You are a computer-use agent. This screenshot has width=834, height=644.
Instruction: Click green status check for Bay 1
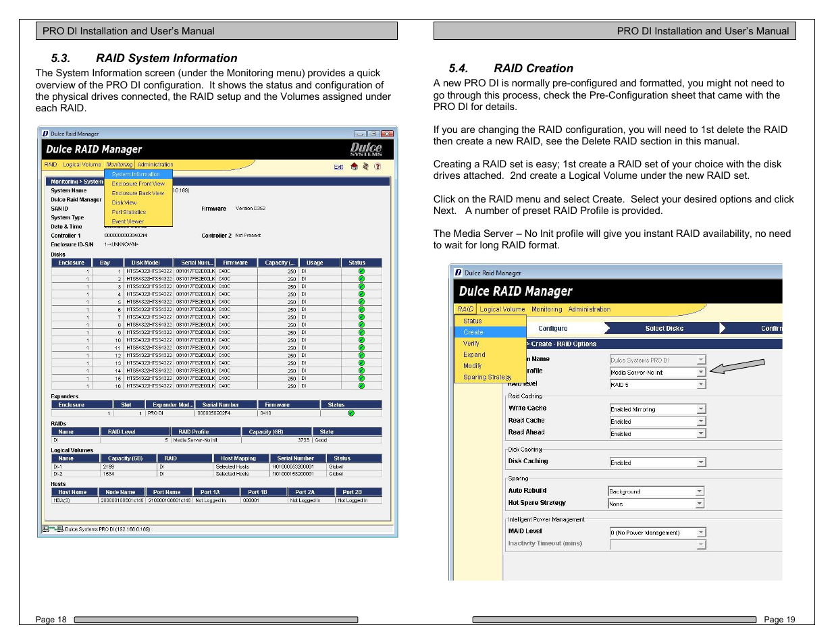(361, 271)
